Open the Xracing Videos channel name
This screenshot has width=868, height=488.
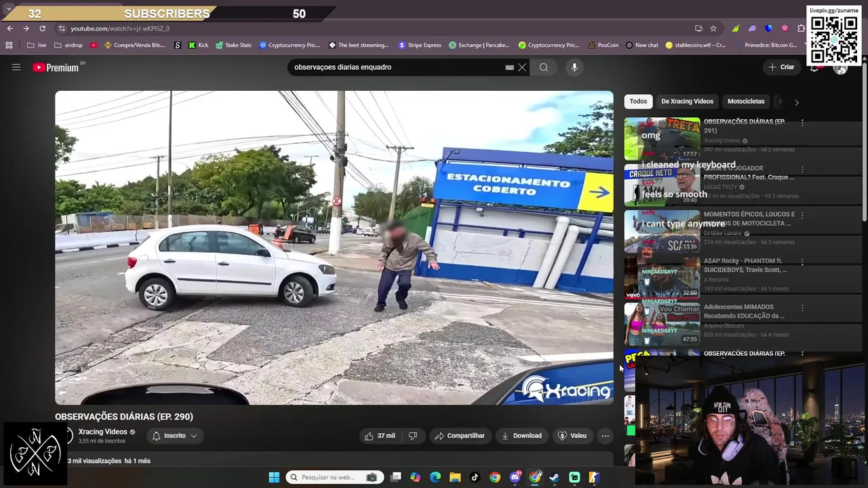(102, 432)
